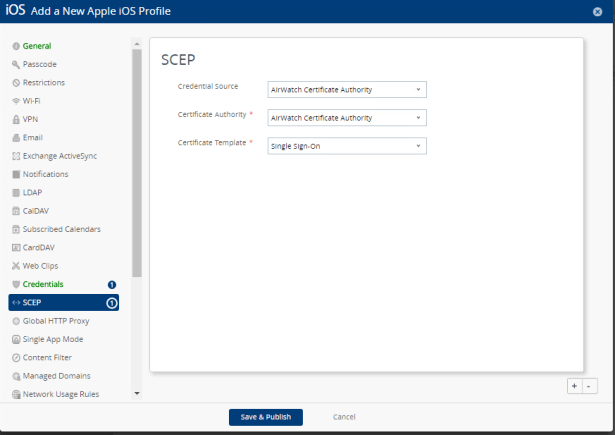
Task: Add another SCEP payload with plus button
Action: click(x=574, y=385)
